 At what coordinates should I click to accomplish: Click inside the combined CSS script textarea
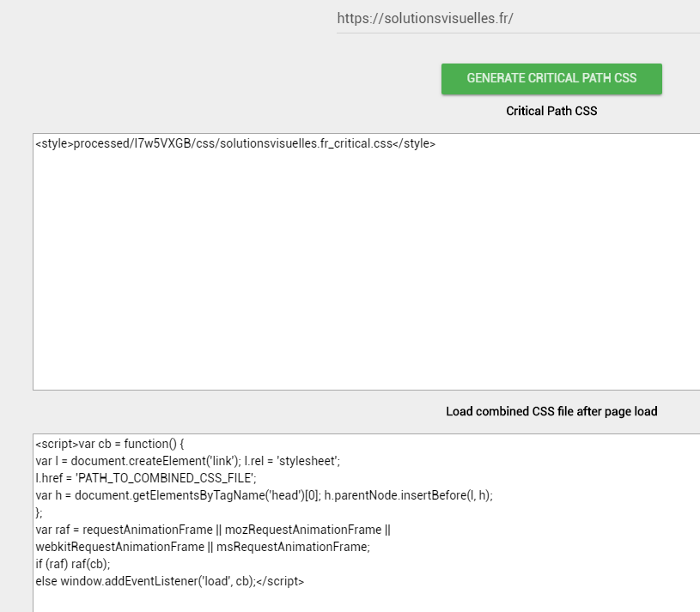coord(366,523)
